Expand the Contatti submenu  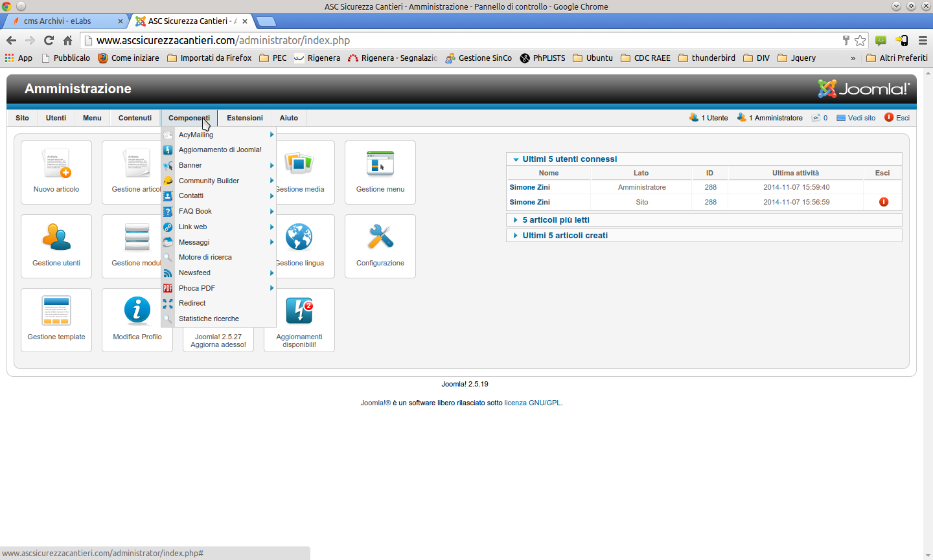point(219,196)
